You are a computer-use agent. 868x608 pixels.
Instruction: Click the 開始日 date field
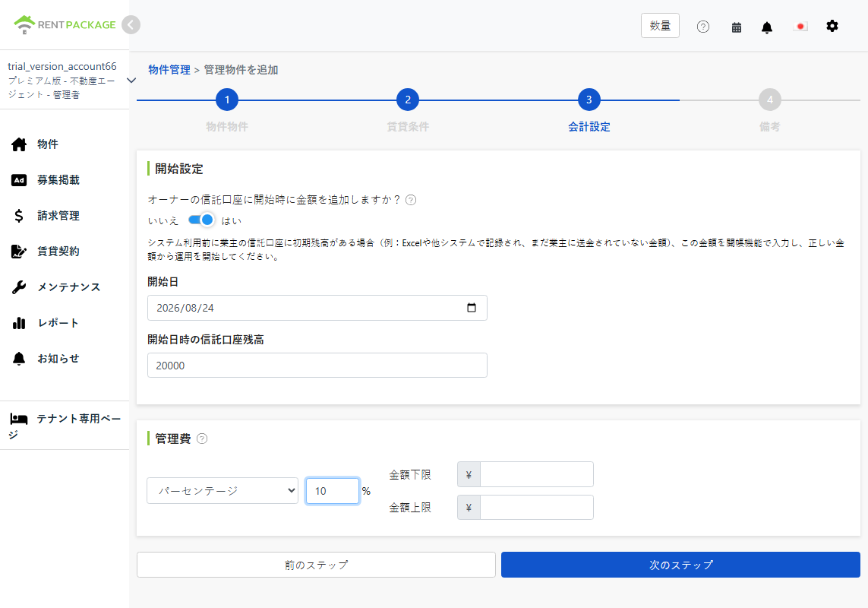coord(317,308)
